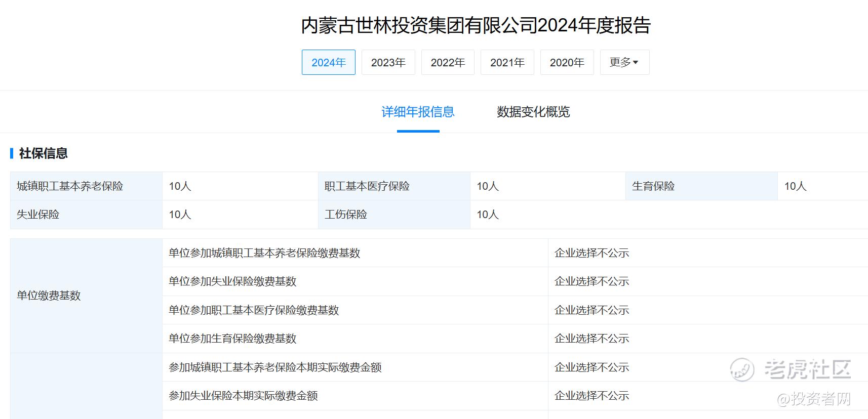Switch to 数据变化概览 tab

[x=533, y=112]
